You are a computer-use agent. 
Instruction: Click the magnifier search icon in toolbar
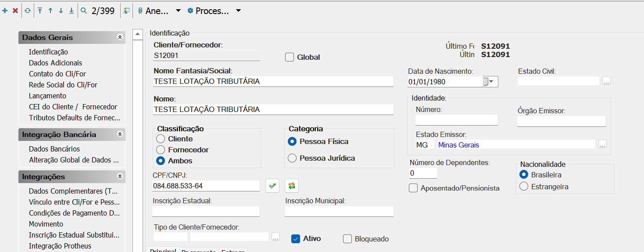point(84,11)
